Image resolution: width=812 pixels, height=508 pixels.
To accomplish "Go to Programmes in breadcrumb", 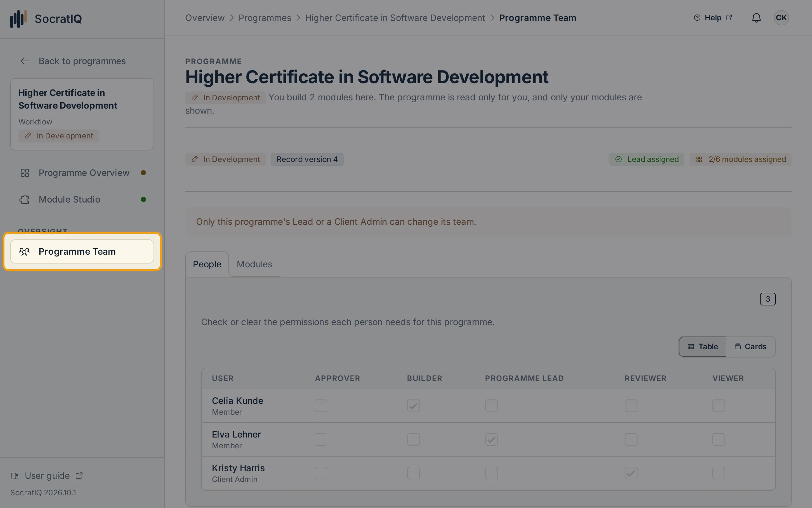I will 265,18.
